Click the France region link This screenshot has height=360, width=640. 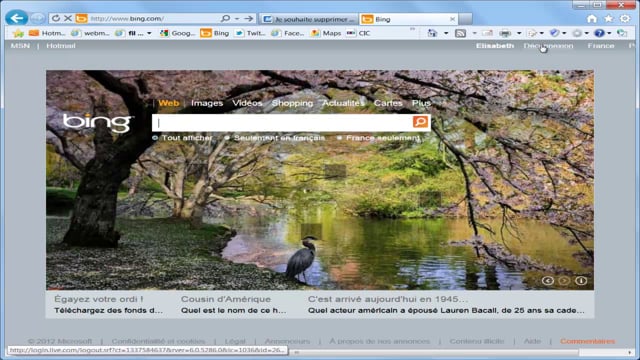pos(601,46)
